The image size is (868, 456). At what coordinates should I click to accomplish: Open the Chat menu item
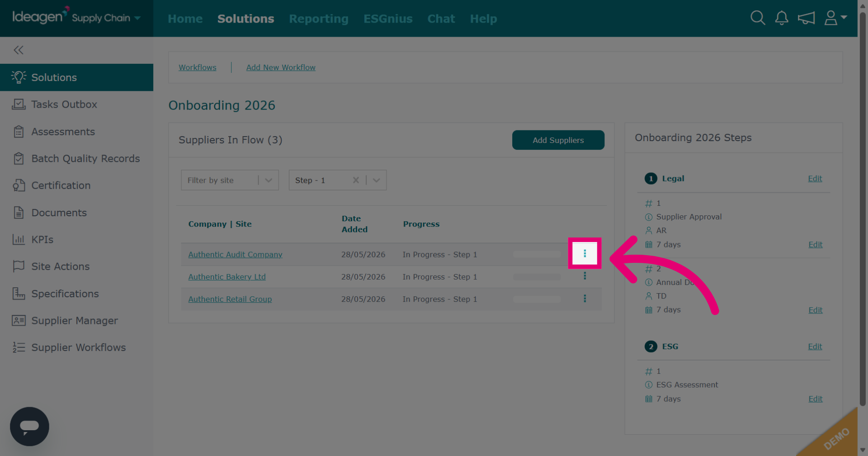tap(441, 19)
